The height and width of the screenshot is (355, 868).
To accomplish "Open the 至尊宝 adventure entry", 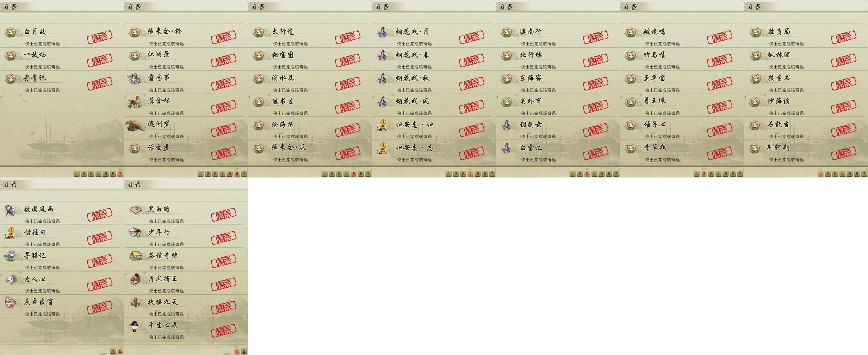I will pos(682,82).
